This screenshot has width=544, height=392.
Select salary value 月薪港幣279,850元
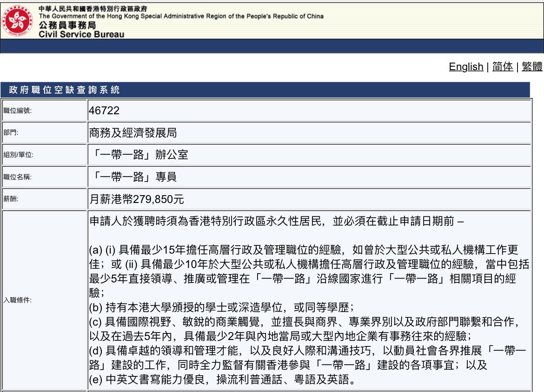[137, 199]
